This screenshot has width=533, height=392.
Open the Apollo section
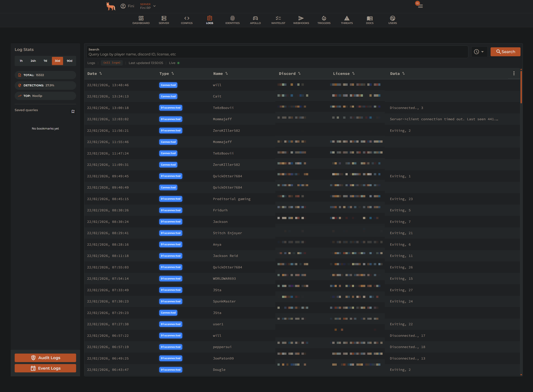point(255,20)
